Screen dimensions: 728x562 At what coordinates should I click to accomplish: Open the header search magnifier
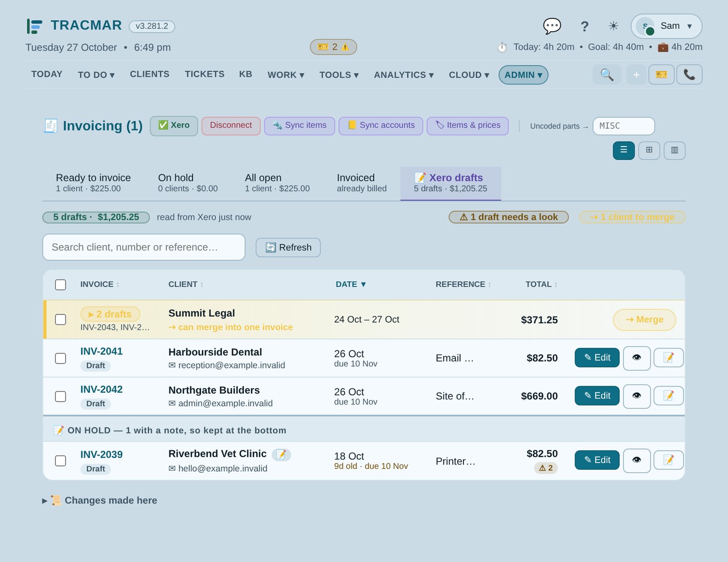(607, 75)
